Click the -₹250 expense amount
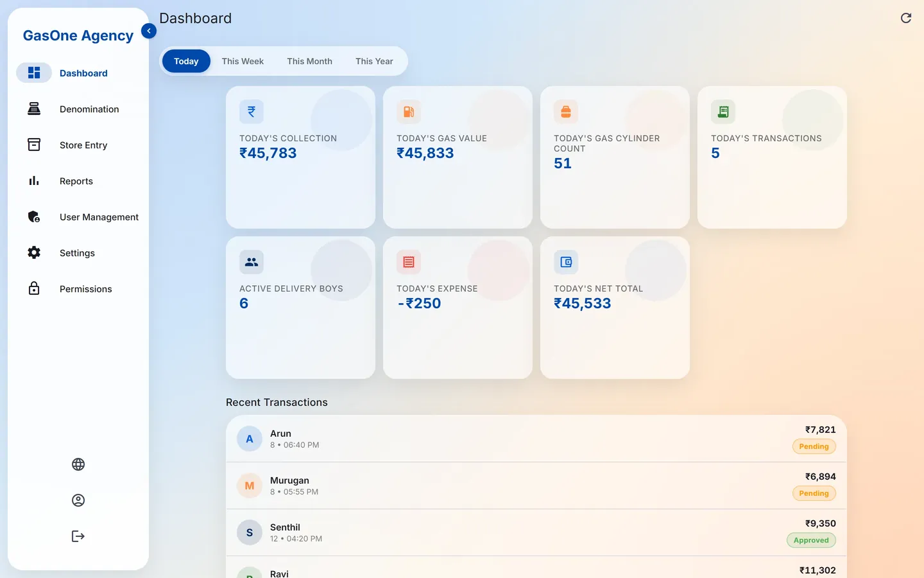This screenshot has height=578, width=924. point(419,303)
